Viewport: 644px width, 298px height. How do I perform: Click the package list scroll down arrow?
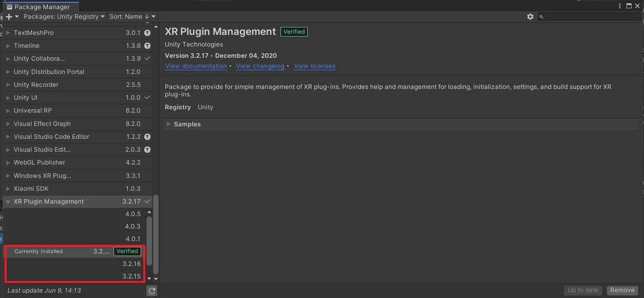(156, 279)
